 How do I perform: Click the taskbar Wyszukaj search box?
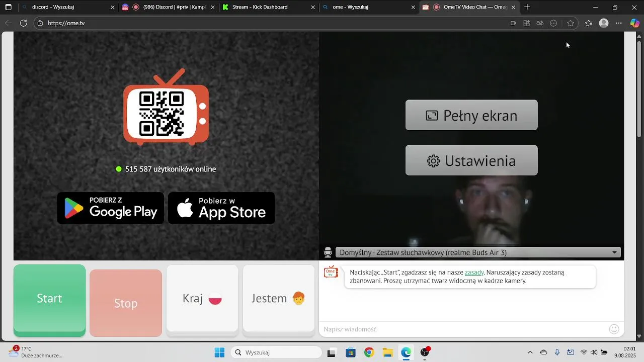pyautogui.click(x=276, y=352)
